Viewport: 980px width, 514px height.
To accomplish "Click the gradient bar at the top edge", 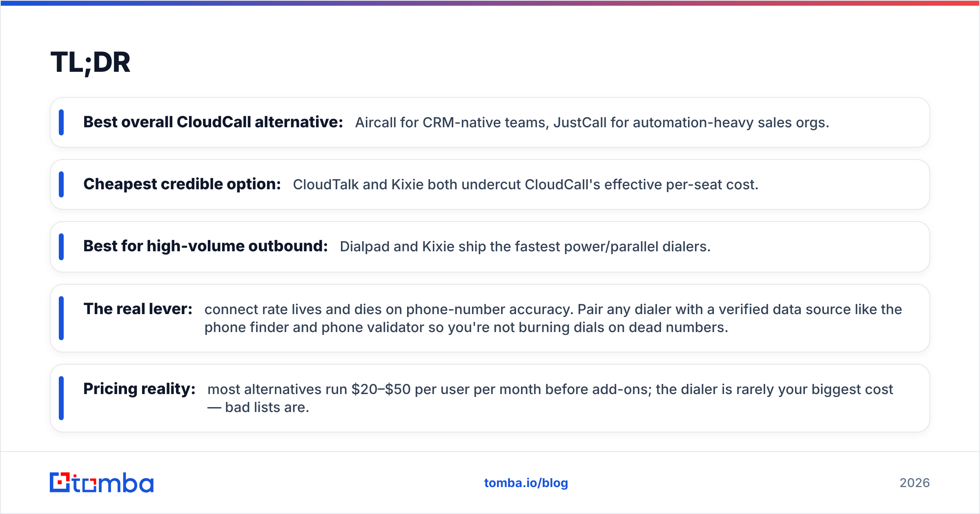I will click(x=490, y=3).
